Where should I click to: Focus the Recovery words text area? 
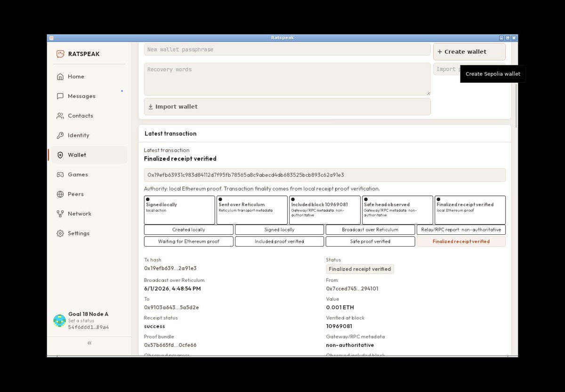pos(287,79)
